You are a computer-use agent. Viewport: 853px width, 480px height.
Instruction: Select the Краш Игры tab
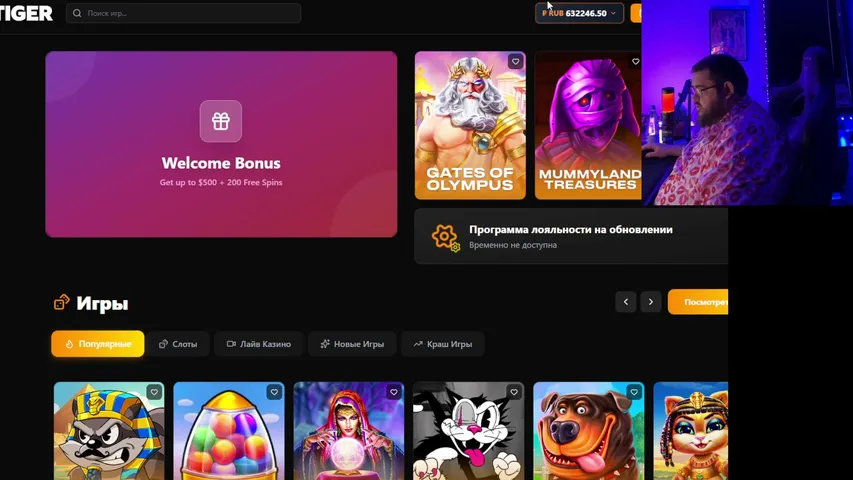click(442, 344)
